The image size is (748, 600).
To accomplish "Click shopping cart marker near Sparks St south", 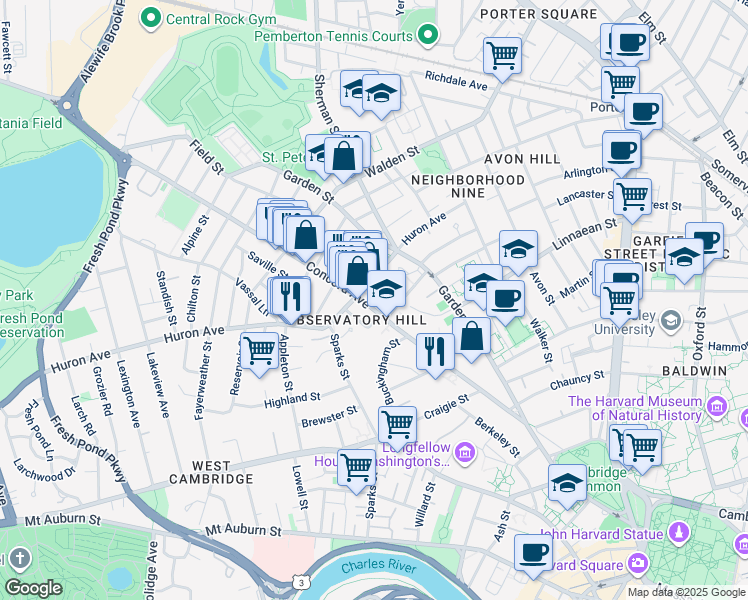I will [356, 468].
